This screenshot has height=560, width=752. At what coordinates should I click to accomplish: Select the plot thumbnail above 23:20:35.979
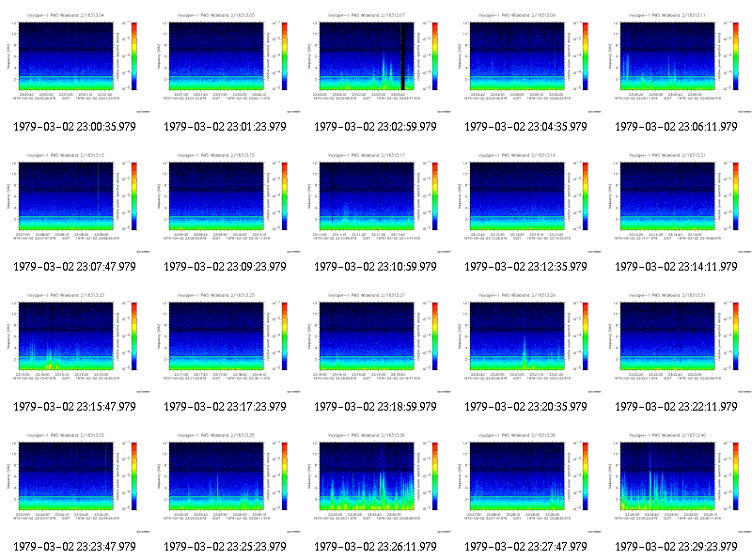526,342
